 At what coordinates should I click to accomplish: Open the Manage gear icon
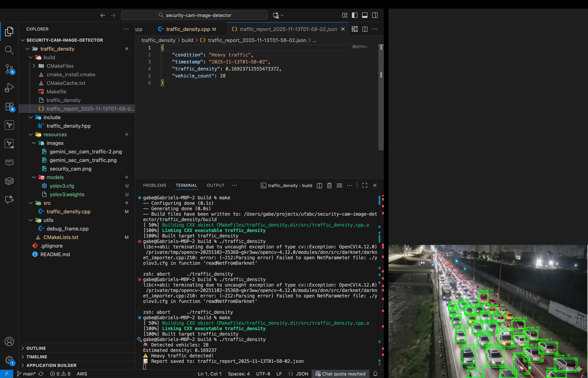[9, 360]
